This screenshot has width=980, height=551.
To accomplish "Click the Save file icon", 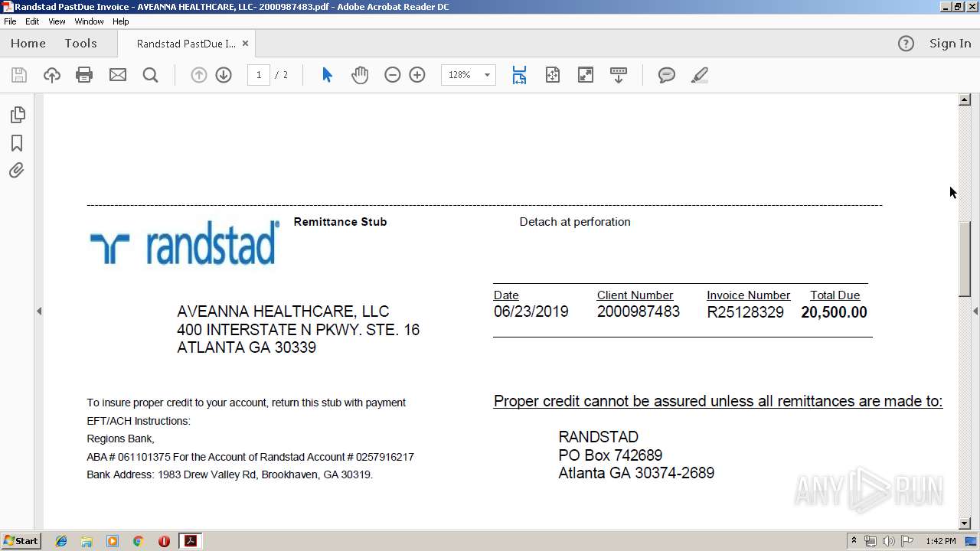I will tap(19, 75).
